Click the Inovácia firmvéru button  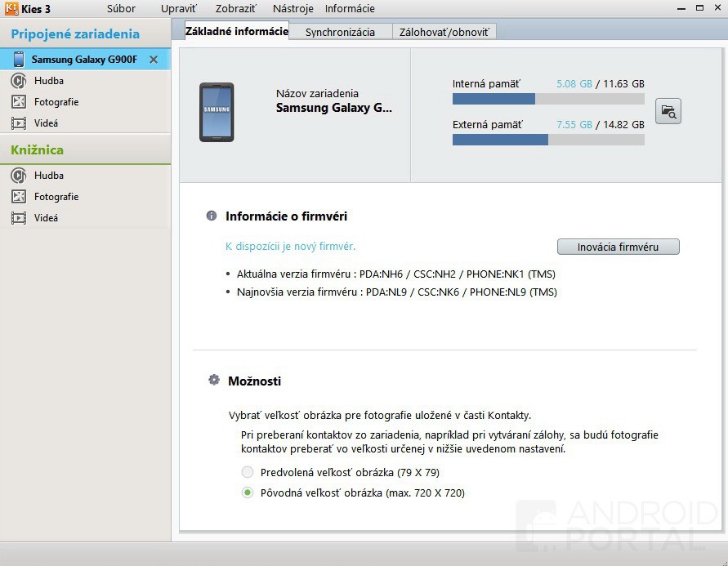tap(618, 247)
